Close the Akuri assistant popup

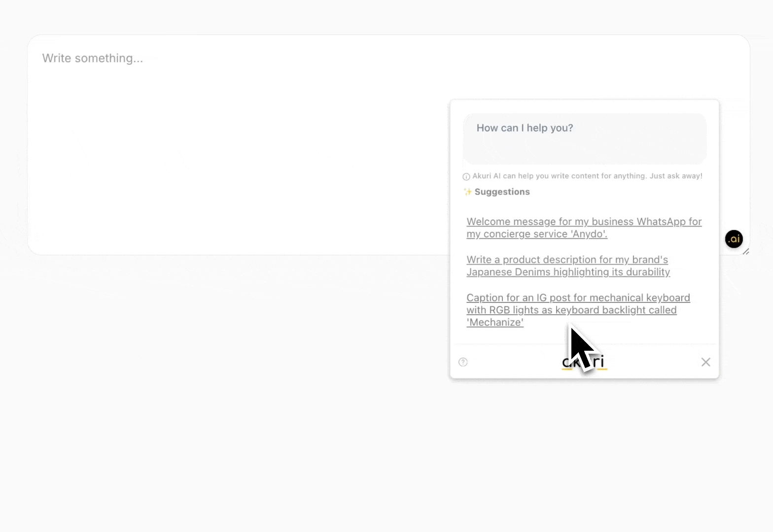(705, 362)
